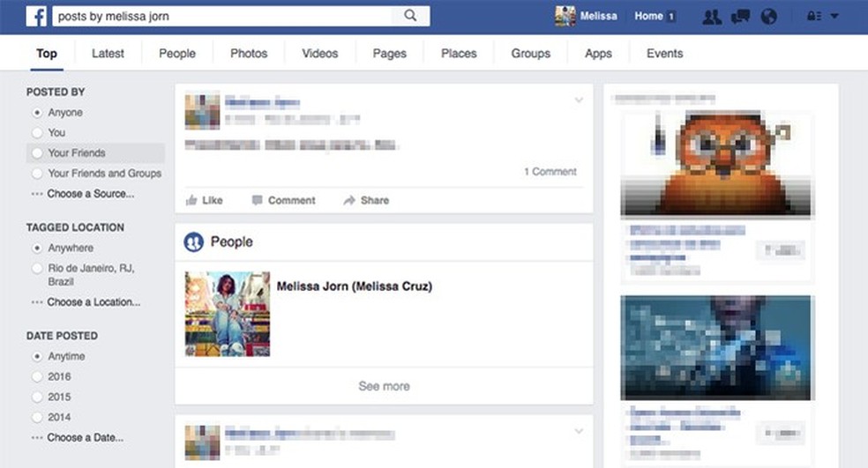The height and width of the screenshot is (468, 868).
Task: Open the account menu arrow in header
Action: pyautogui.click(x=834, y=16)
